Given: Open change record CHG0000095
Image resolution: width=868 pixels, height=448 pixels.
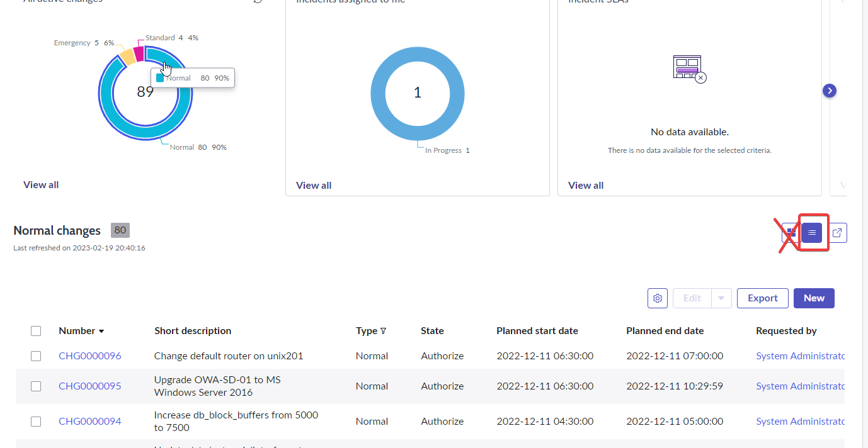Looking at the screenshot, I should (x=89, y=386).
